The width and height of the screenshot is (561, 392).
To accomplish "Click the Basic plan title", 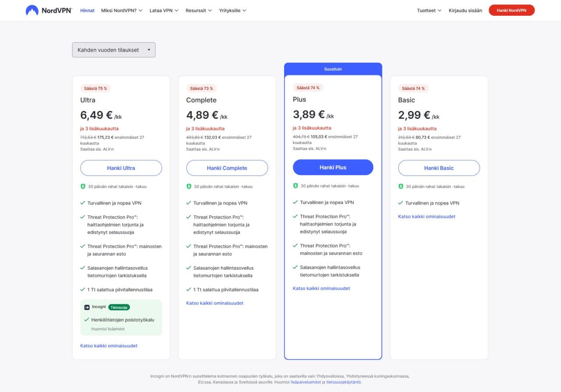I will (406, 100).
